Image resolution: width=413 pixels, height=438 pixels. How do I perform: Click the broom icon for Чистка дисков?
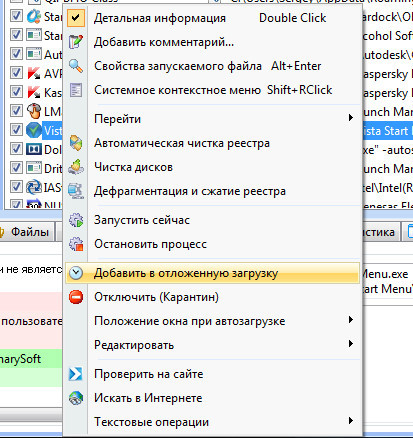point(76,167)
